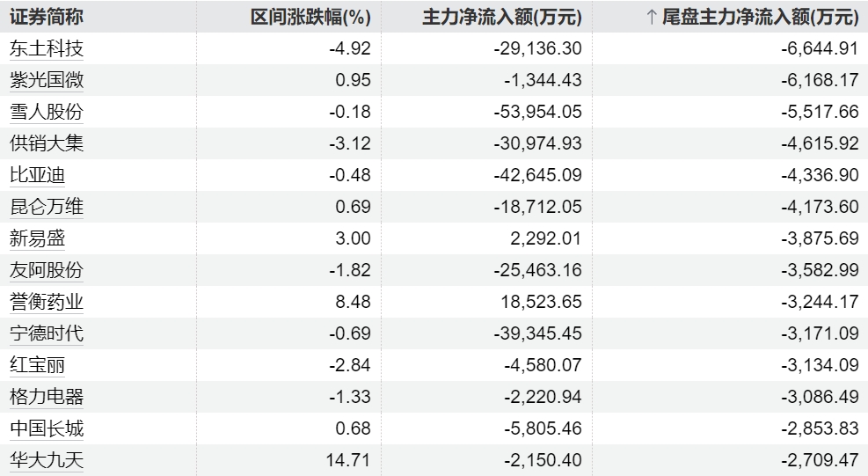868x476 pixels.
Task: Sort by 主力净流入额(万元) column header
Action: tap(502, 16)
